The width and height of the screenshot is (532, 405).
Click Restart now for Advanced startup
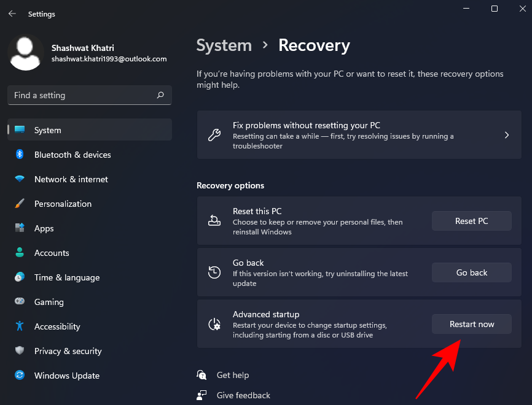coord(471,324)
